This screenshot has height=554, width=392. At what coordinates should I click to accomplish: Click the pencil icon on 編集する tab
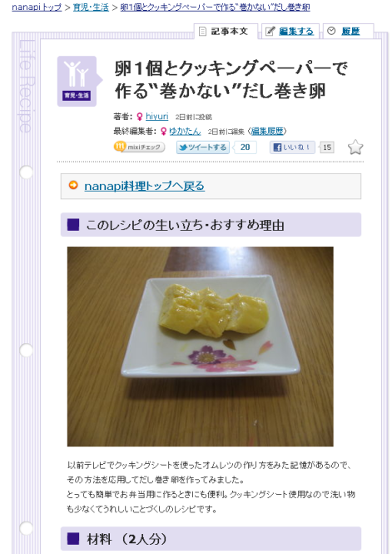270,31
